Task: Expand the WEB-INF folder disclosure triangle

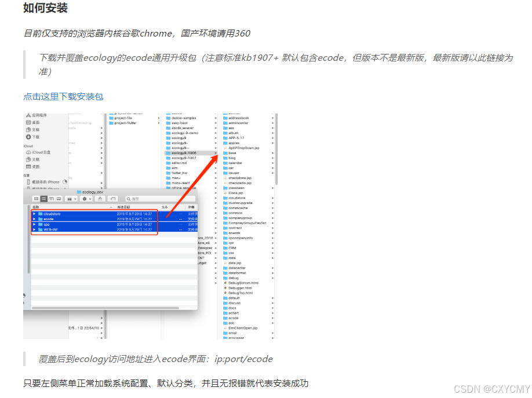Action: (x=35, y=229)
